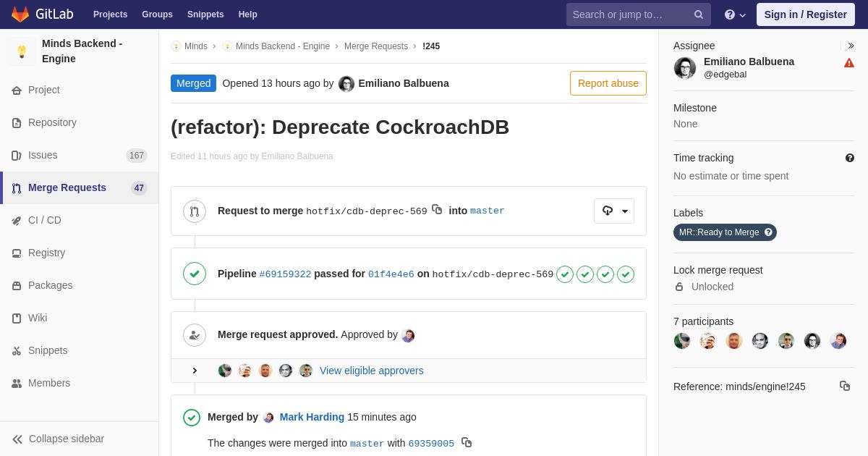Open the first pipeline stage status
Viewport: 868px width, 456px height.
[565, 274]
